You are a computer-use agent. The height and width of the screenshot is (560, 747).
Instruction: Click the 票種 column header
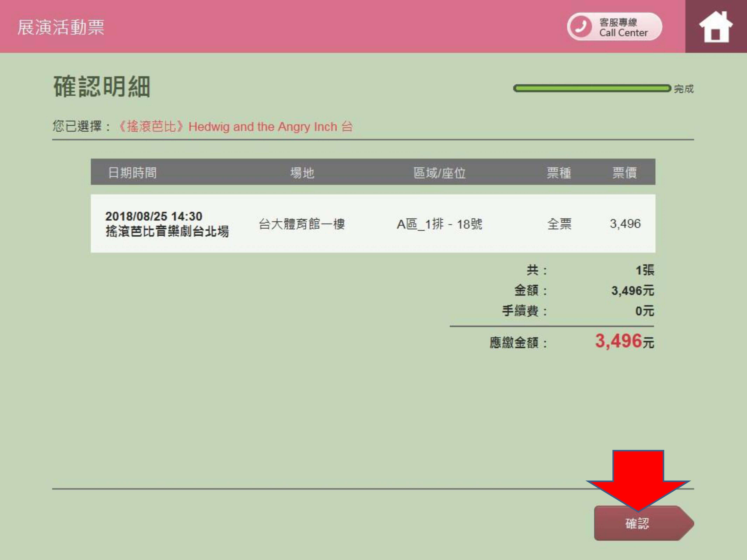[559, 173]
